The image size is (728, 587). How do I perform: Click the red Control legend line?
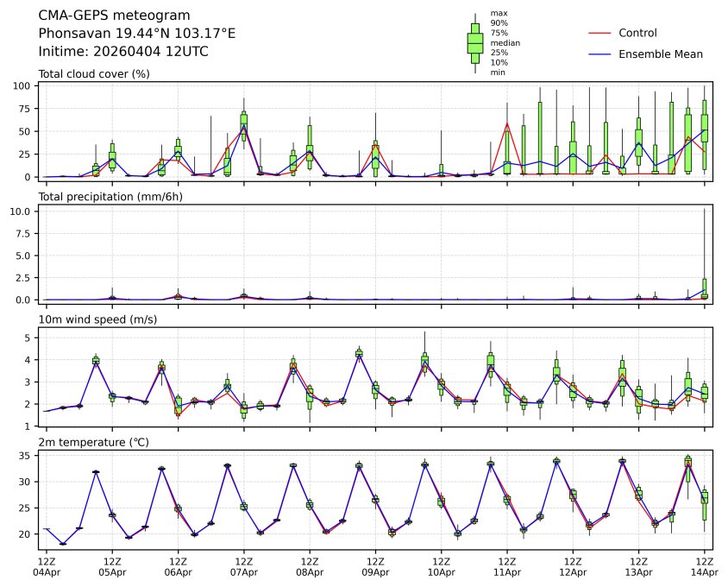(x=599, y=33)
